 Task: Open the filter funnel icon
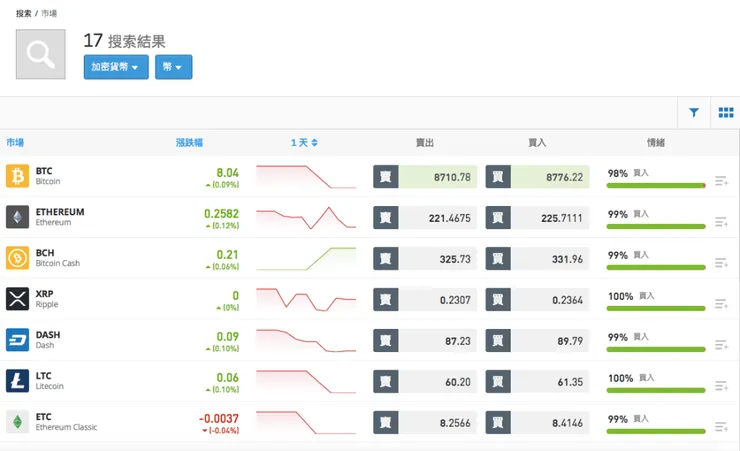[x=694, y=112]
